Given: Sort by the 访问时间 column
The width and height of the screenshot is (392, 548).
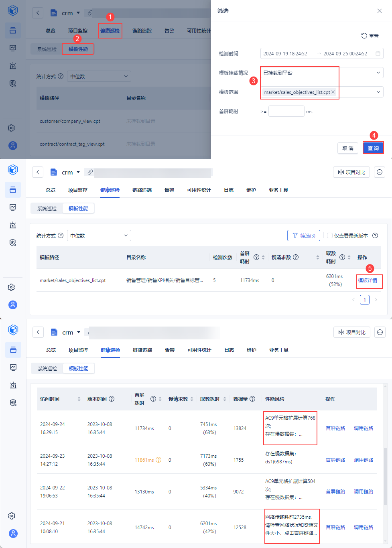Looking at the screenshot, I should point(79,399).
